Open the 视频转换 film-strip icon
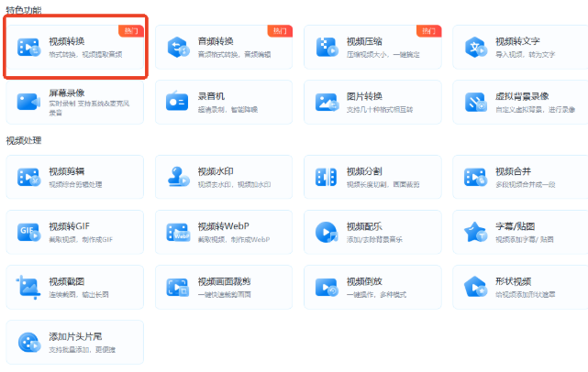 (28, 48)
